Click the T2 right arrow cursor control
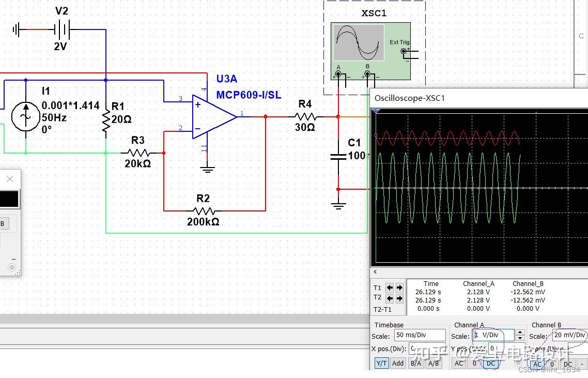Viewport: 588px width, 378px height. 399,298
